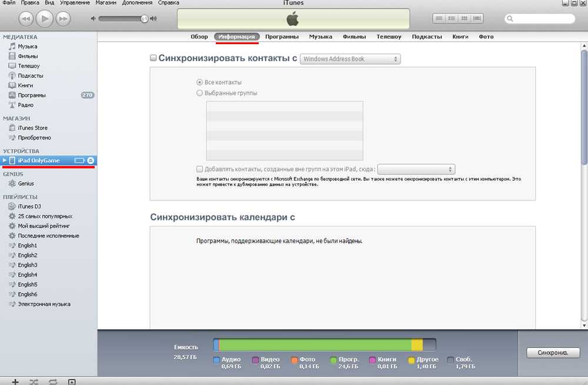Viewport: 588px width, 385px height.
Task: Open Музыка library in sidebar
Action: pyautogui.click(x=27, y=47)
